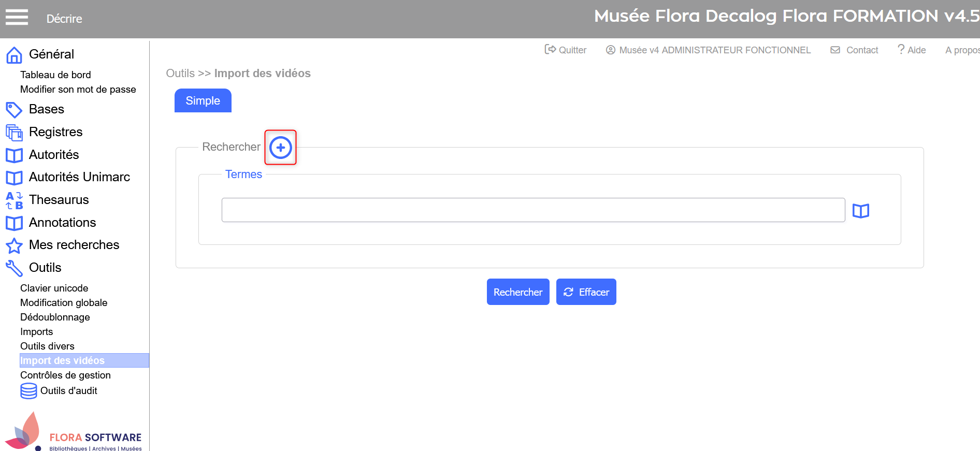The image size is (980, 451).
Task: Open the book index icon next to Termes field
Action: click(x=860, y=211)
